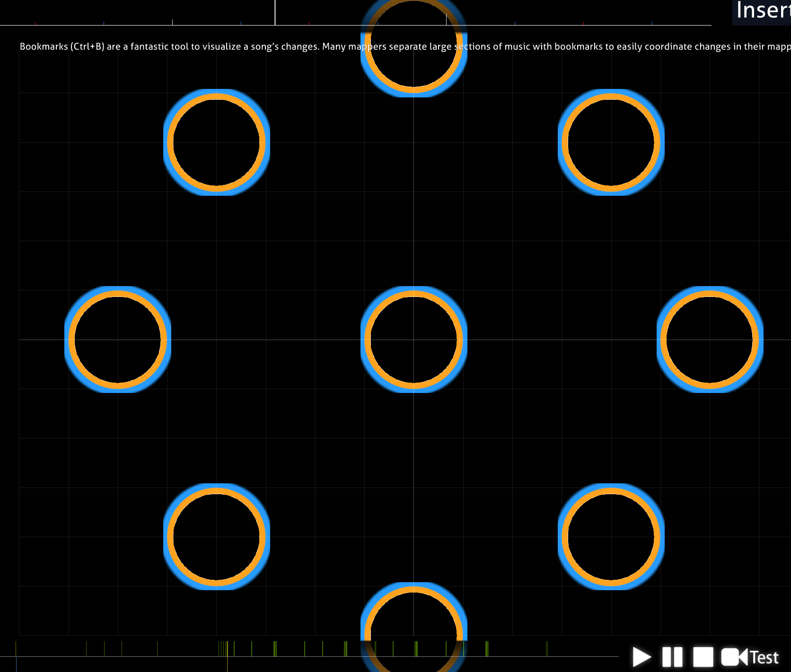Select the hit circle at the playfield center
This screenshot has width=791, height=672.
pyautogui.click(x=414, y=339)
